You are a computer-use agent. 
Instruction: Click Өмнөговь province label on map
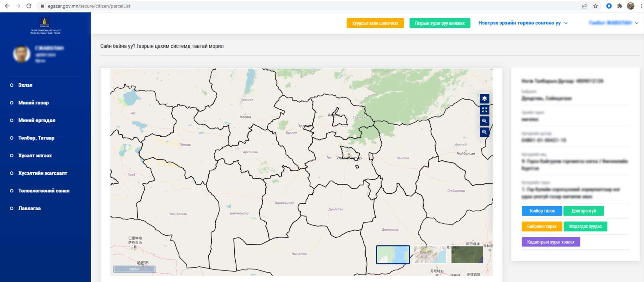(x=300, y=254)
